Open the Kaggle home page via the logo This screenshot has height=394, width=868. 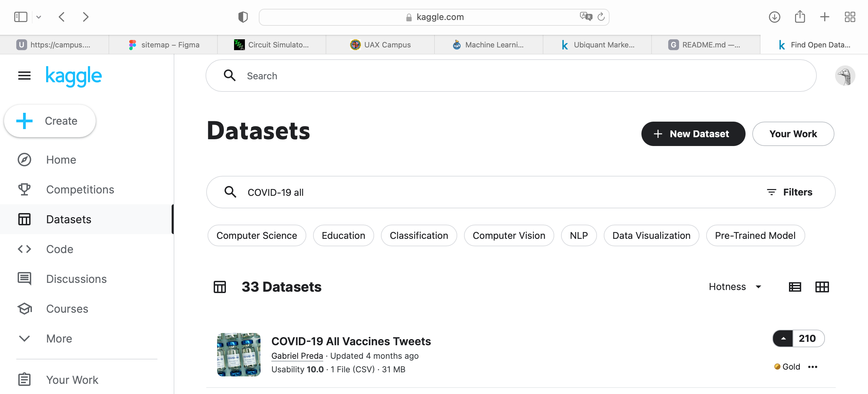coord(73,76)
